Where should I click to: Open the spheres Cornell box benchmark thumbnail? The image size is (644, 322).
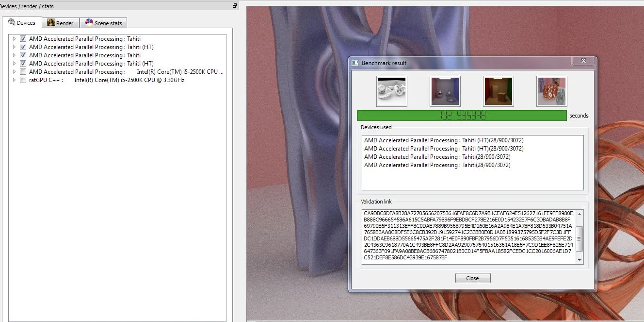coord(445,91)
